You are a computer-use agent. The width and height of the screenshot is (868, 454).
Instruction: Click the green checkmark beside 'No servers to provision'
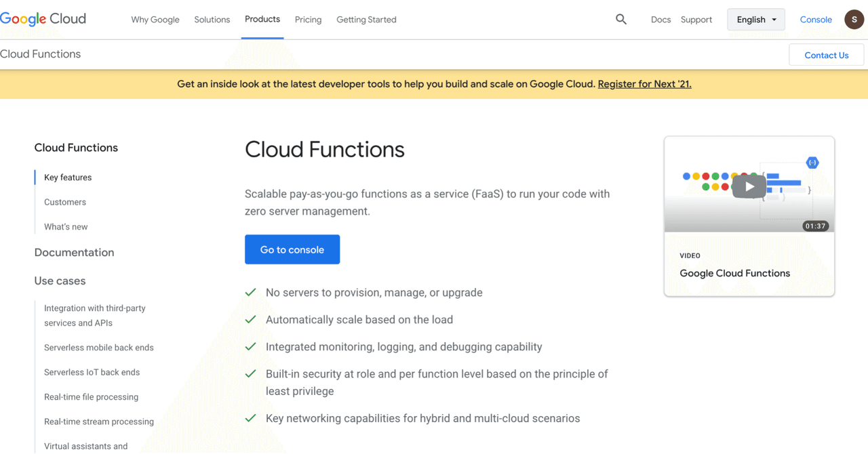[x=250, y=292]
